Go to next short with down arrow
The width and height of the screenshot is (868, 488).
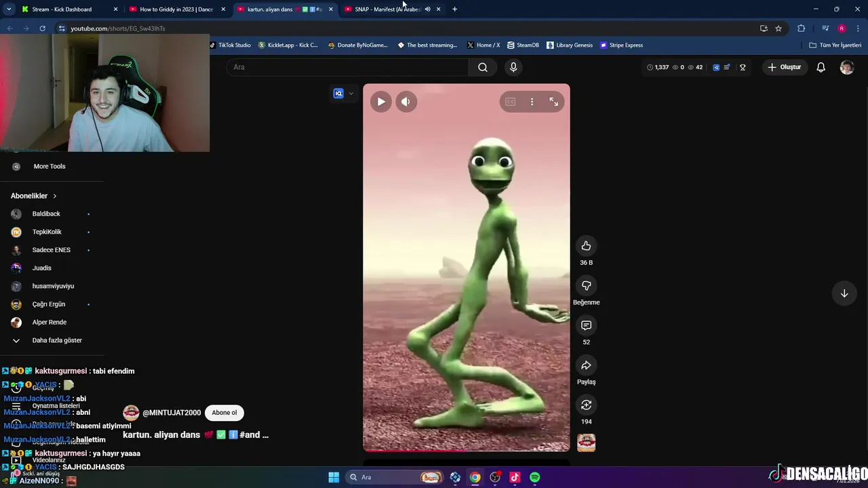point(844,293)
